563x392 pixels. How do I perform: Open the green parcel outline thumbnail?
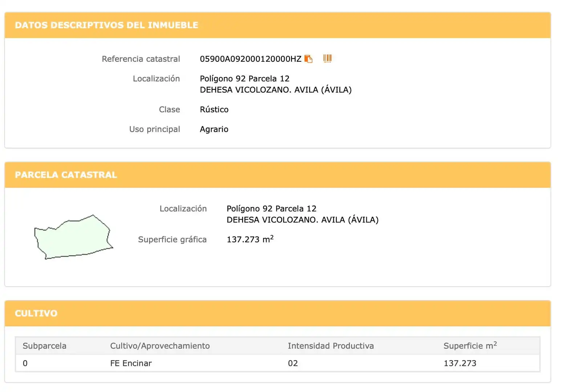pyautogui.click(x=74, y=237)
